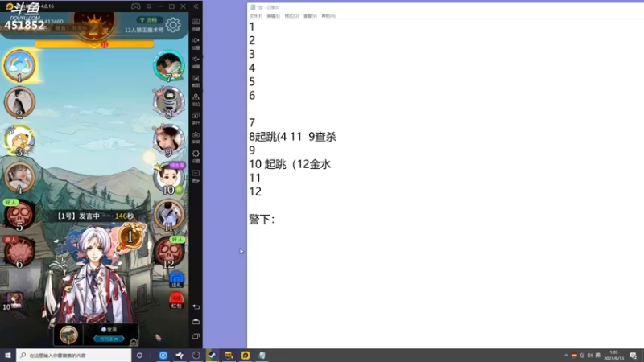This screenshot has width=644, height=362.
Task: Select player 3 avatar
Action: 19,140
